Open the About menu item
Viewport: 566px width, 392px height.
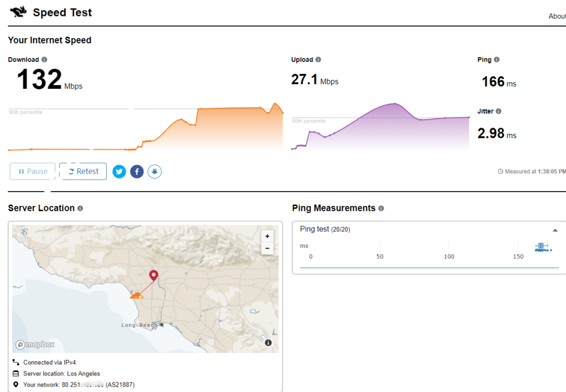point(557,16)
